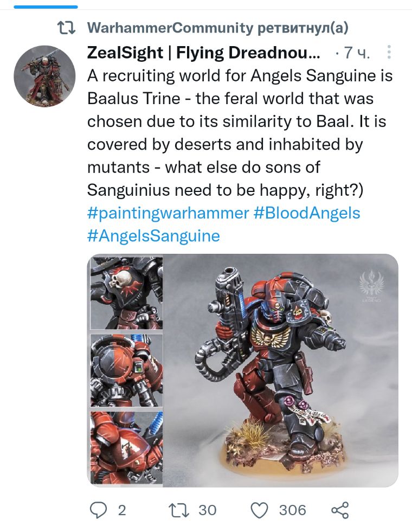Viewport: 412px width, 532px height.
Task: Open the #AngelsSanguine hashtag
Action: pyautogui.click(x=153, y=236)
